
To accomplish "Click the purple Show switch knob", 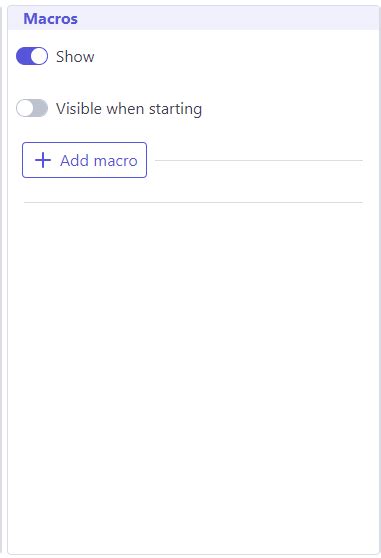I will [39, 56].
